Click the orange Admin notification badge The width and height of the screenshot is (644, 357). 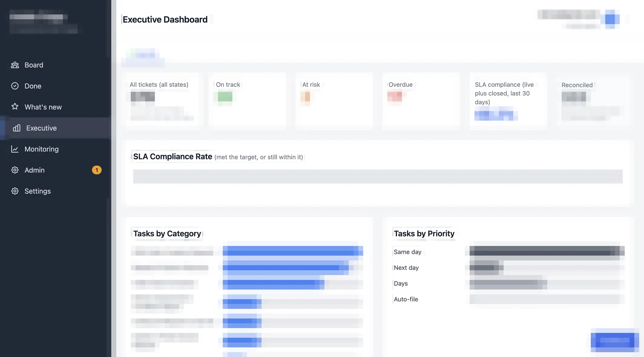97,170
